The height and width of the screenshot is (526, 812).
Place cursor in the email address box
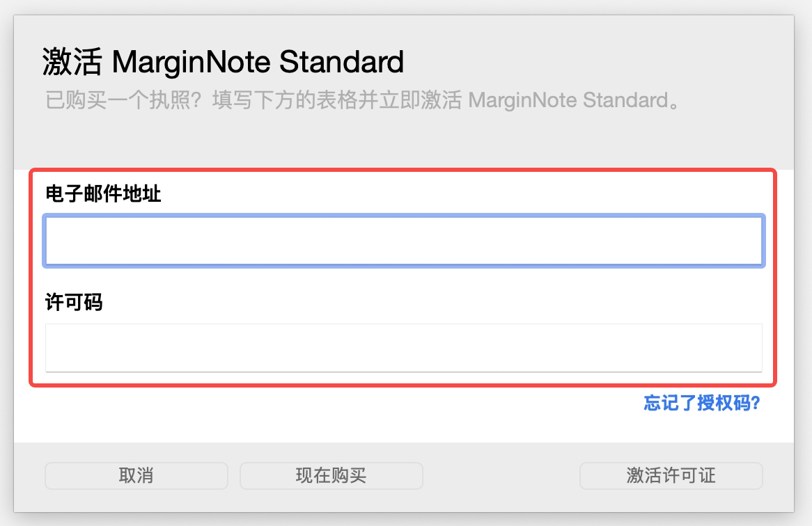click(x=404, y=241)
